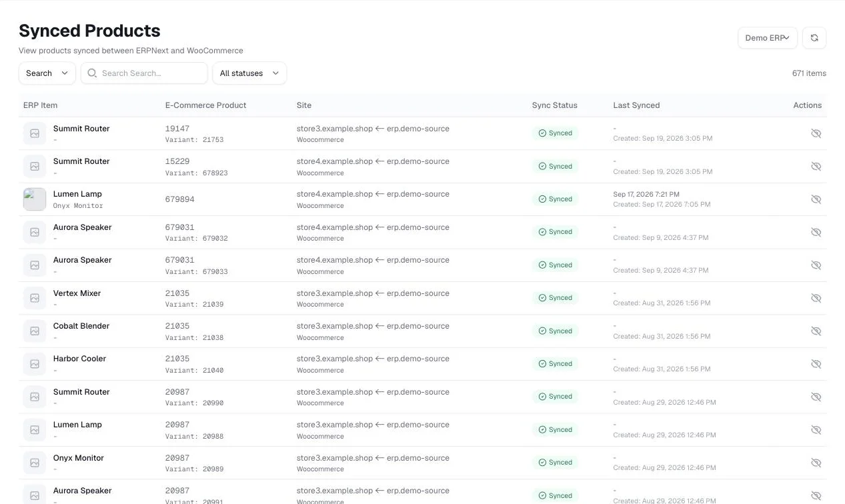
Task: Click Synced badge for Aurora Speaker variant 679032
Action: pos(555,232)
